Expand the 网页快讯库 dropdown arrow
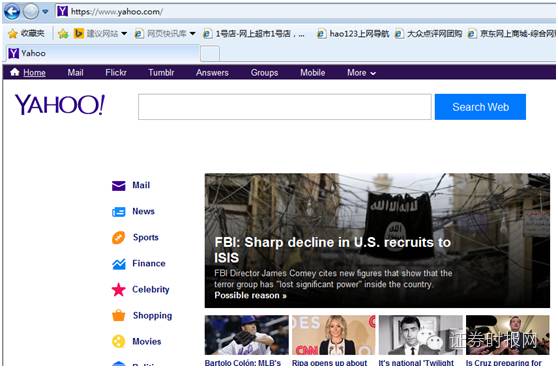Image resolution: width=558 pixels, height=368 pixels. [x=193, y=34]
